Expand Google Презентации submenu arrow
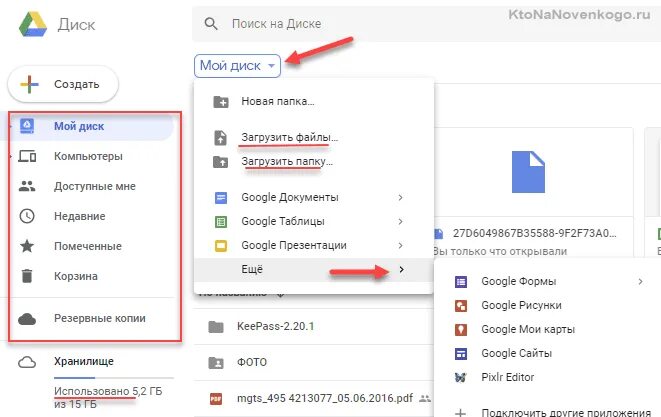 (x=400, y=245)
